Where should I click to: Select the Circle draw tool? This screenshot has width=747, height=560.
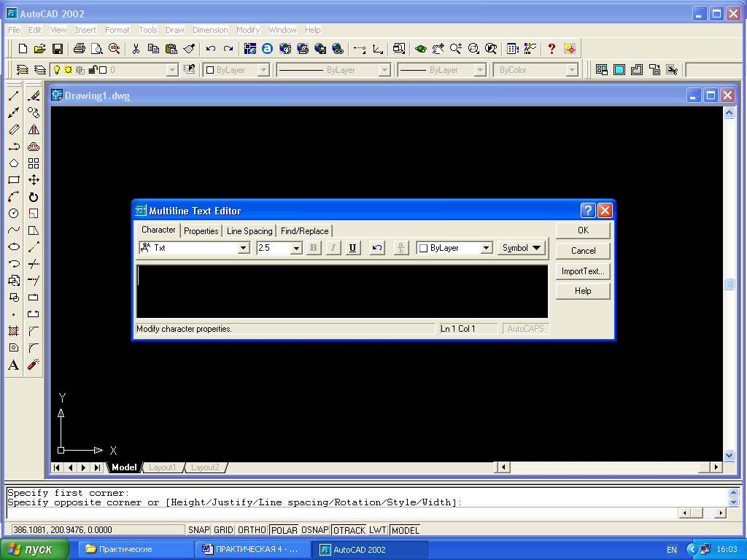[x=14, y=214]
